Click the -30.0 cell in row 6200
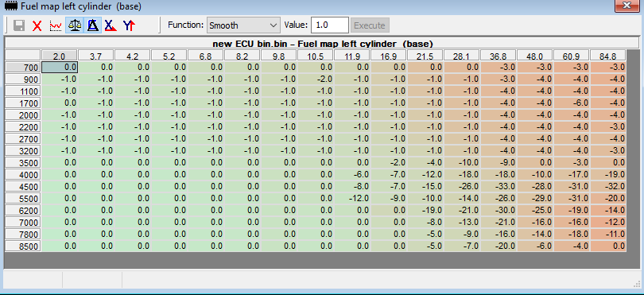Image resolution: width=644 pixels, height=295 pixels. point(499,211)
